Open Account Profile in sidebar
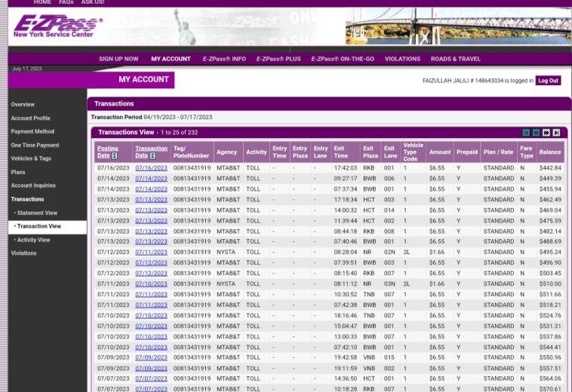The image size is (572, 392). coord(31,118)
